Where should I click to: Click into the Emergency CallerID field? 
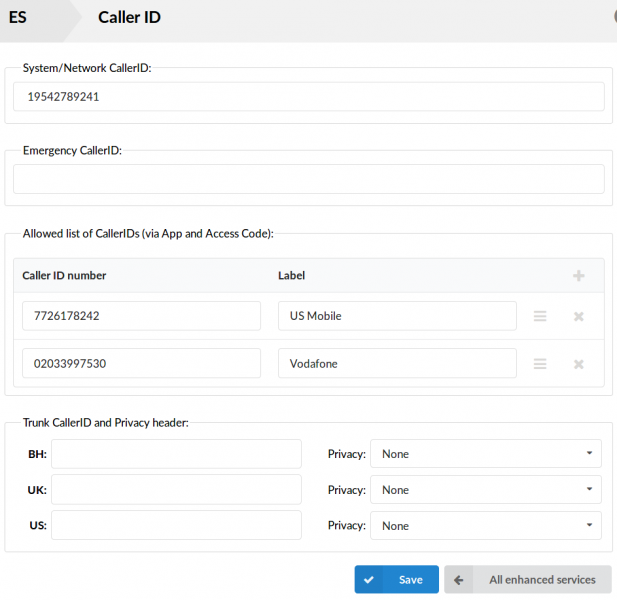pyautogui.click(x=309, y=179)
